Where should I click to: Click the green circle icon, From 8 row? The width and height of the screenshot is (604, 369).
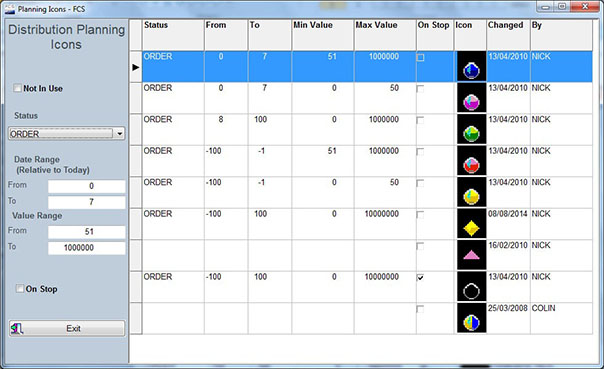(471, 134)
